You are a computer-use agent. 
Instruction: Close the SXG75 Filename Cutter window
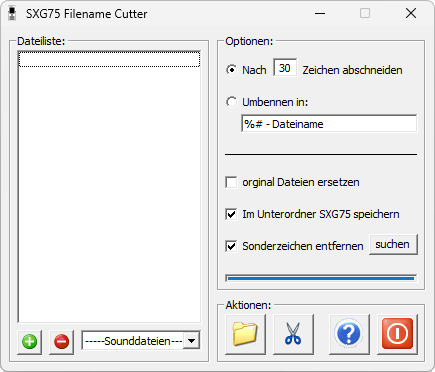[411, 14]
